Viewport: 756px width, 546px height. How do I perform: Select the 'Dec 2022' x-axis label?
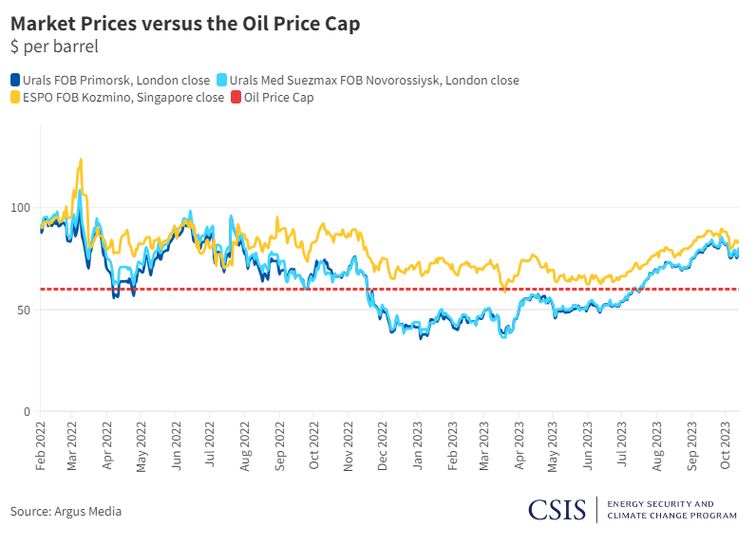coord(385,445)
